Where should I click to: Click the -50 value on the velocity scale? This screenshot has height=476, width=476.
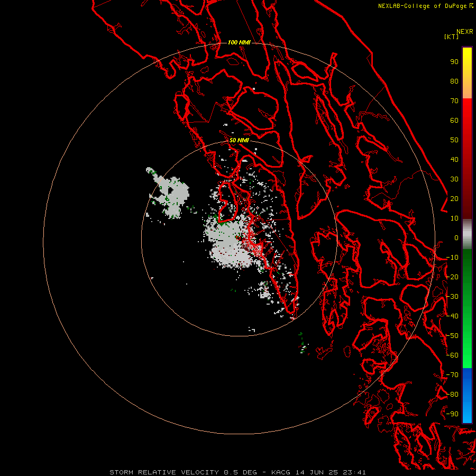[x=452, y=336]
